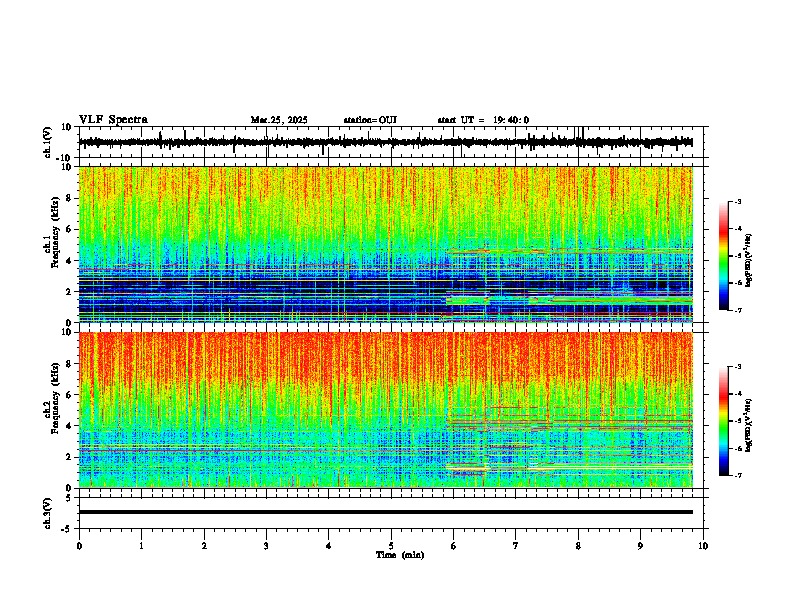The width and height of the screenshot is (792, 612).
Task: Click the ch.2 spectrogram color bar
Action: pyautogui.click(x=724, y=421)
